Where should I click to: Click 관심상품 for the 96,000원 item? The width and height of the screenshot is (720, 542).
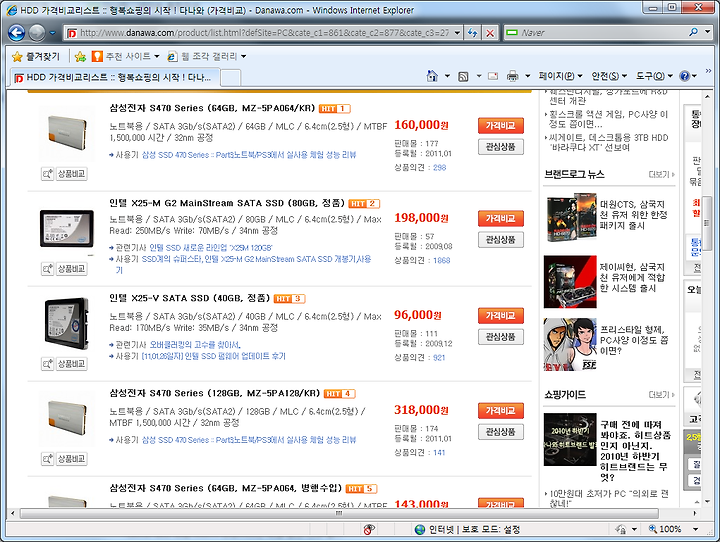pos(501,337)
